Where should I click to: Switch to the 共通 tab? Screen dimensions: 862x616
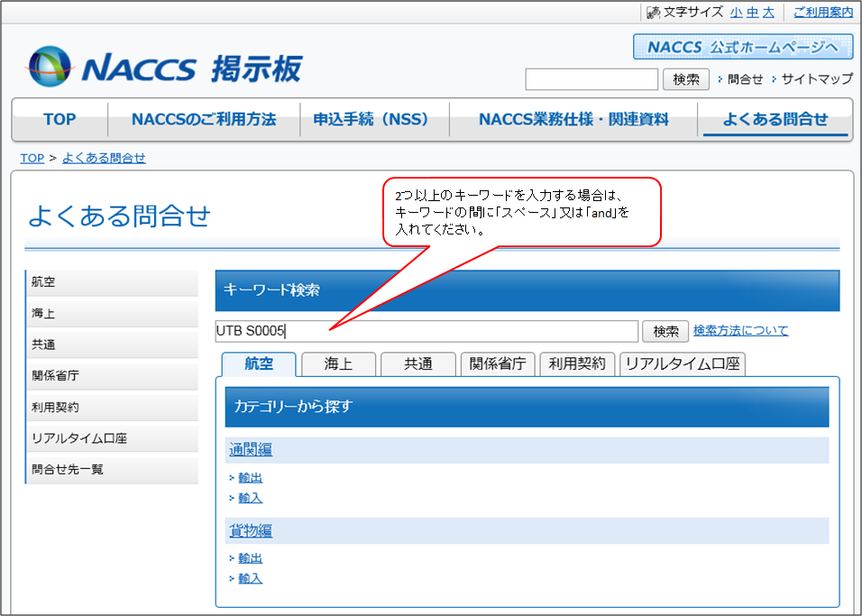tap(417, 363)
